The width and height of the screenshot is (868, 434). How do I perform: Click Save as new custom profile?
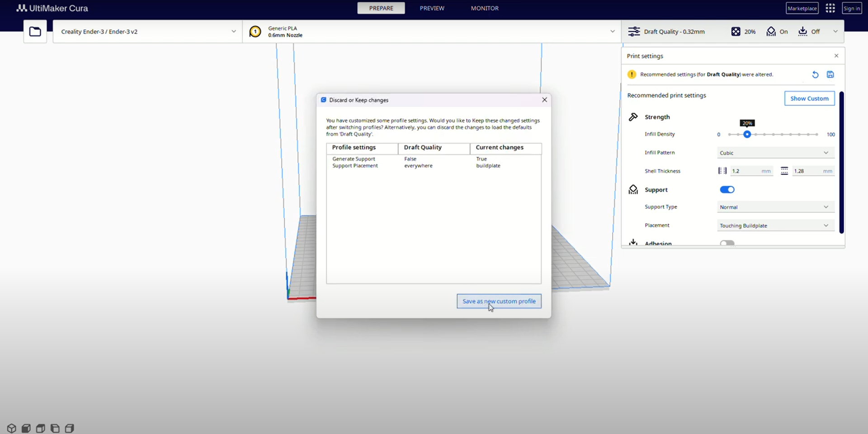pyautogui.click(x=499, y=301)
